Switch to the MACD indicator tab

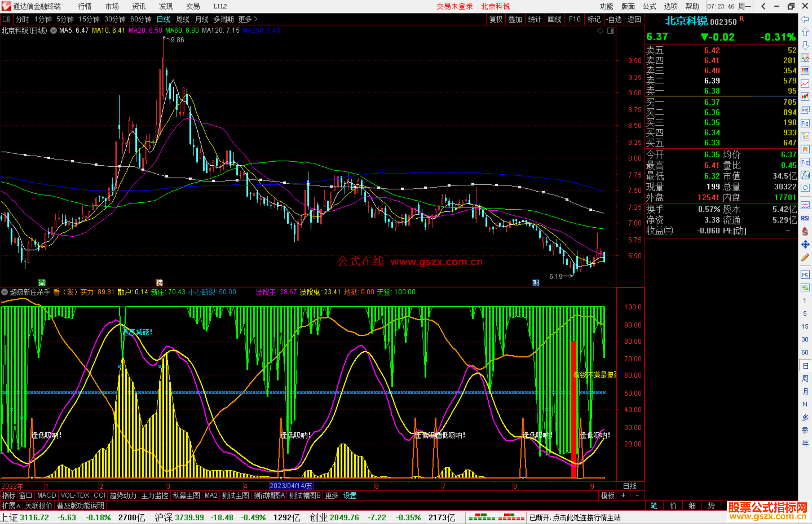point(47,495)
